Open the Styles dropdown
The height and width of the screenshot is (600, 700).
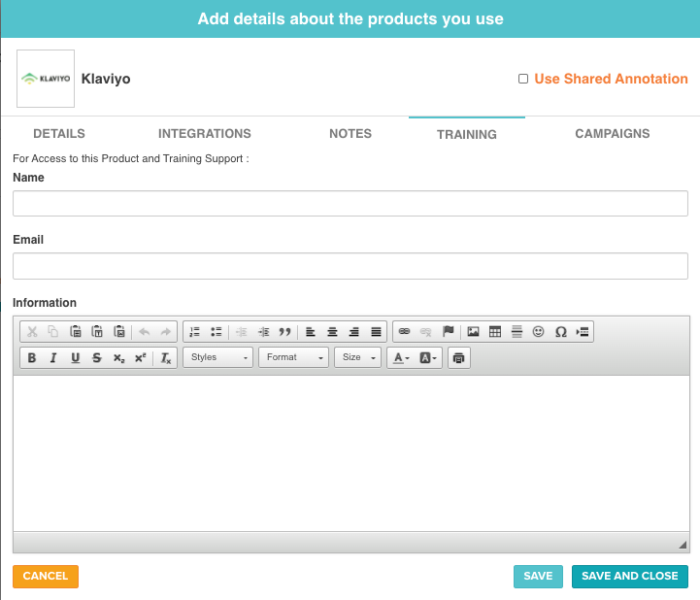click(x=217, y=357)
